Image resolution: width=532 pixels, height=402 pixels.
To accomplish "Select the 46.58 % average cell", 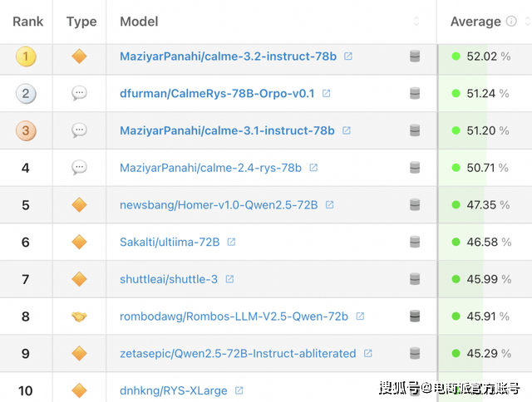I will point(485,242).
